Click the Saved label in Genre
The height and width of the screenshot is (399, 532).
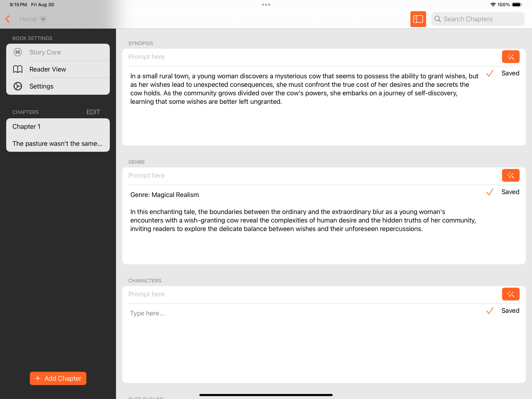tap(510, 192)
